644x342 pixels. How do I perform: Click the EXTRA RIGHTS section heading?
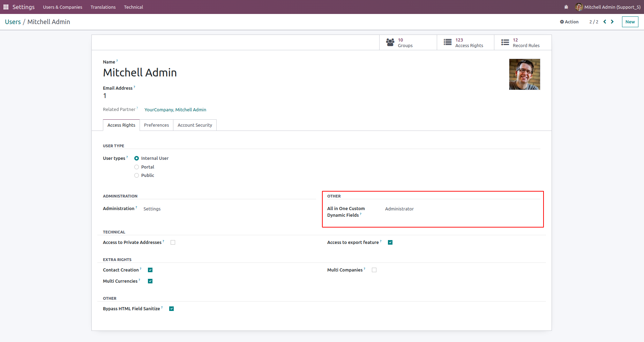(x=117, y=260)
